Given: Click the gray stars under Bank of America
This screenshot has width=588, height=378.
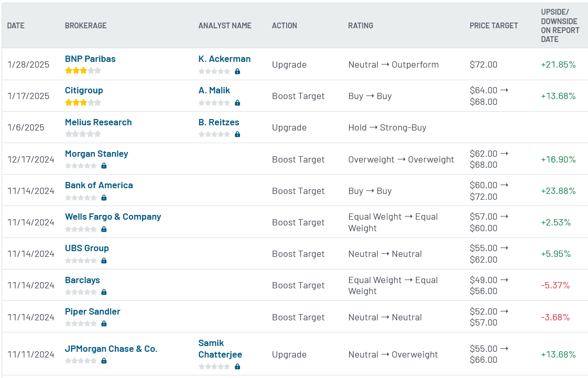Looking at the screenshot, I should (81, 198).
